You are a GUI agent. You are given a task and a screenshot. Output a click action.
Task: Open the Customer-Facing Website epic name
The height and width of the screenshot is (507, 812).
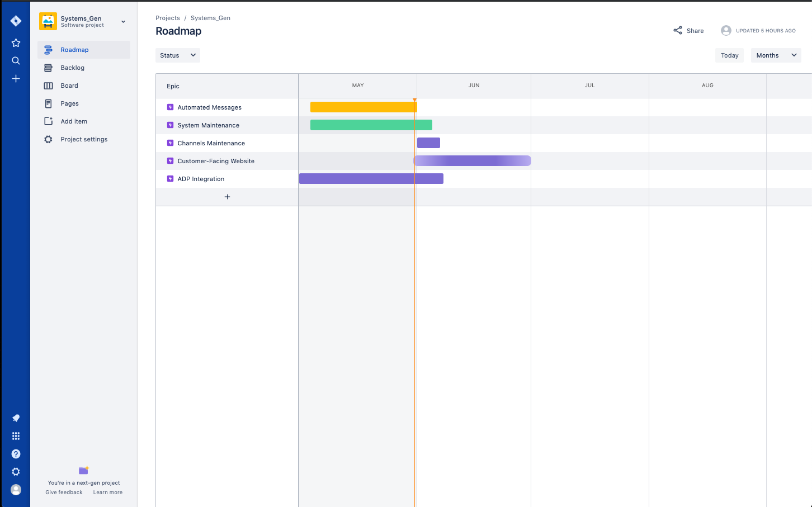point(216,161)
